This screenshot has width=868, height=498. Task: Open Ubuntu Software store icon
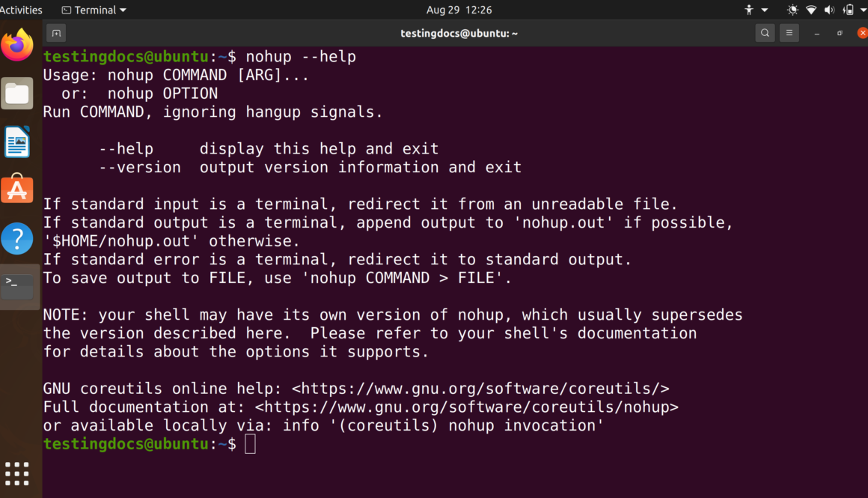click(x=17, y=189)
